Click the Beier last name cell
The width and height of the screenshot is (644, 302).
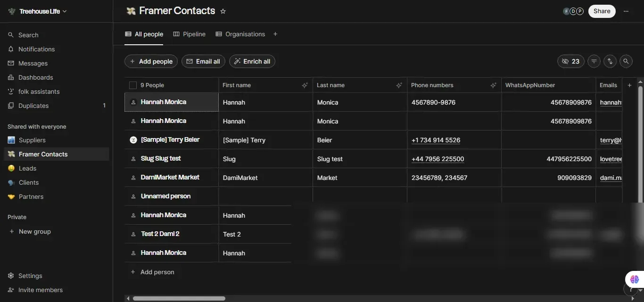360,140
